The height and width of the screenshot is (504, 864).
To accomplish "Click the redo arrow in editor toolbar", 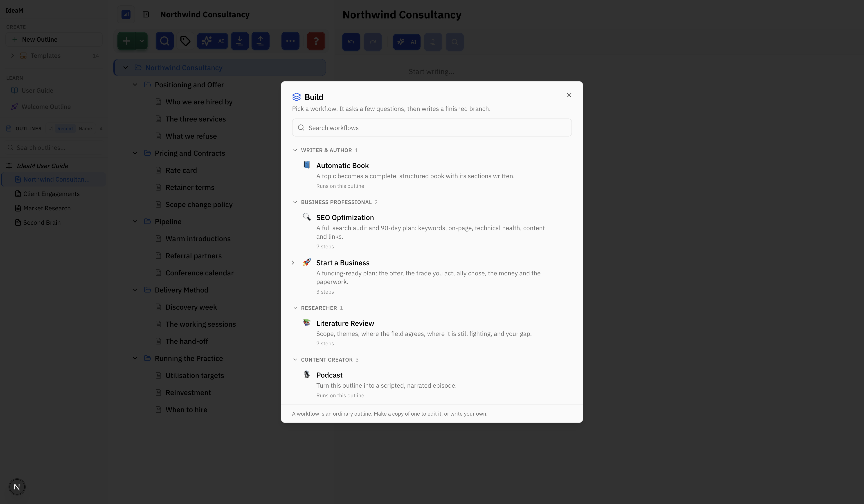I will pyautogui.click(x=373, y=42).
